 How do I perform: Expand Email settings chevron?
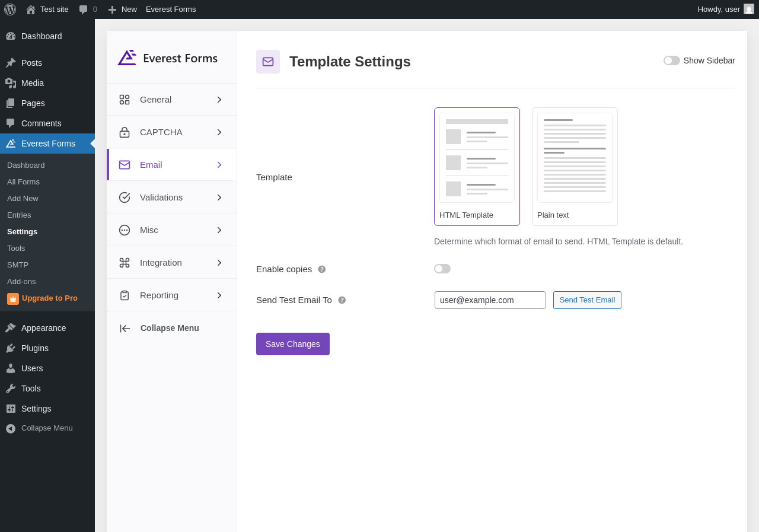(x=219, y=165)
